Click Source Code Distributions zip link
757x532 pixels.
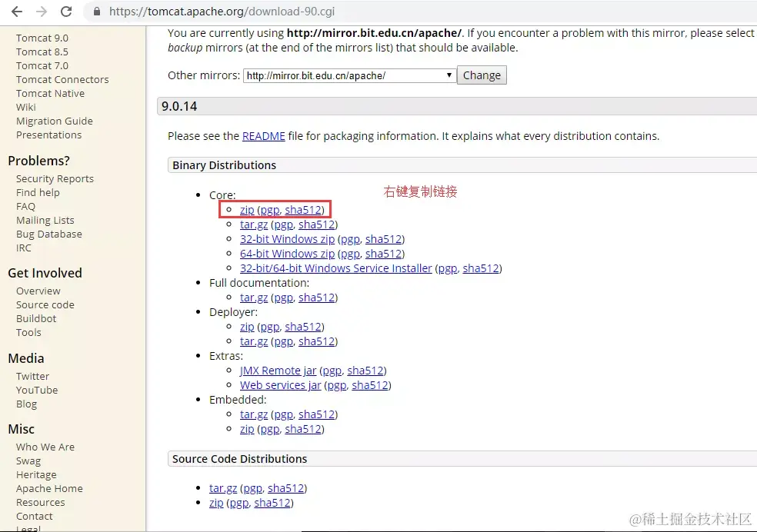click(216, 503)
